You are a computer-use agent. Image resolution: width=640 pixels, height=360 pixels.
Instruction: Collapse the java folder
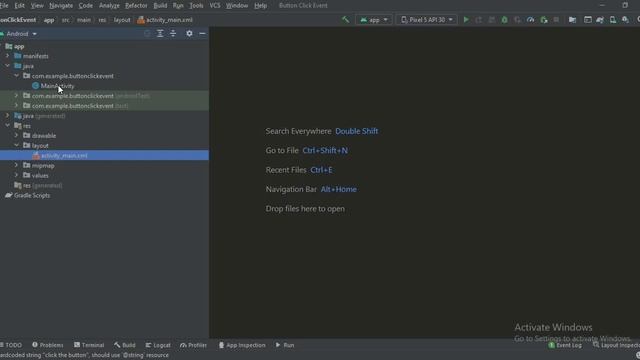[x=7, y=66]
